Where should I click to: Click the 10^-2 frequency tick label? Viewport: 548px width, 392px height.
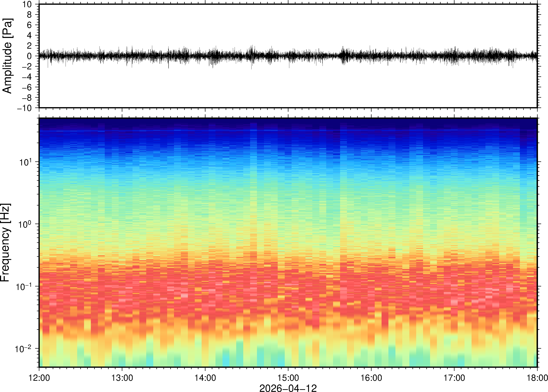[23, 349]
